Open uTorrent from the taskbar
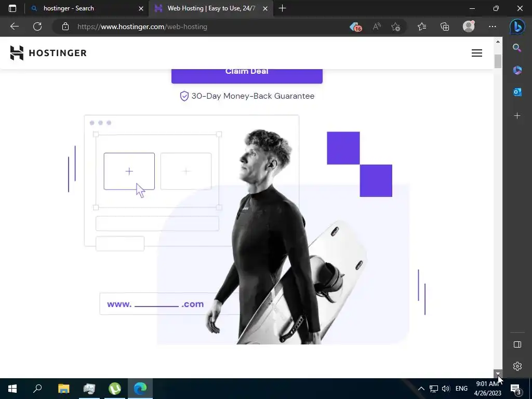 (x=115, y=389)
